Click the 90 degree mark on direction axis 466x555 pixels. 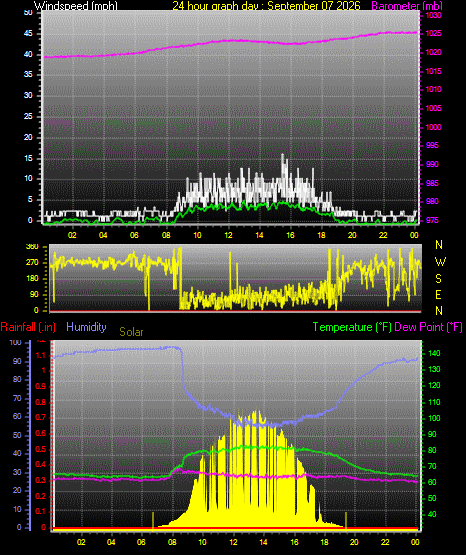[34, 294]
